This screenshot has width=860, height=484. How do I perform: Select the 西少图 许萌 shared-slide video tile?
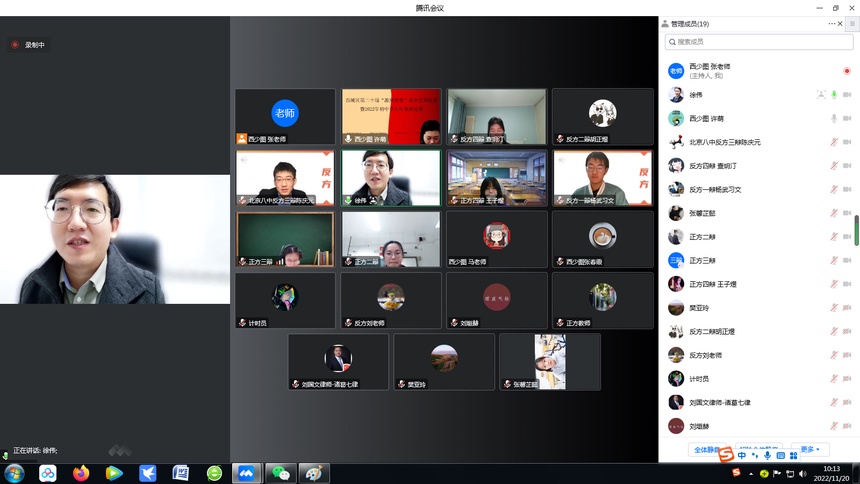click(x=391, y=116)
